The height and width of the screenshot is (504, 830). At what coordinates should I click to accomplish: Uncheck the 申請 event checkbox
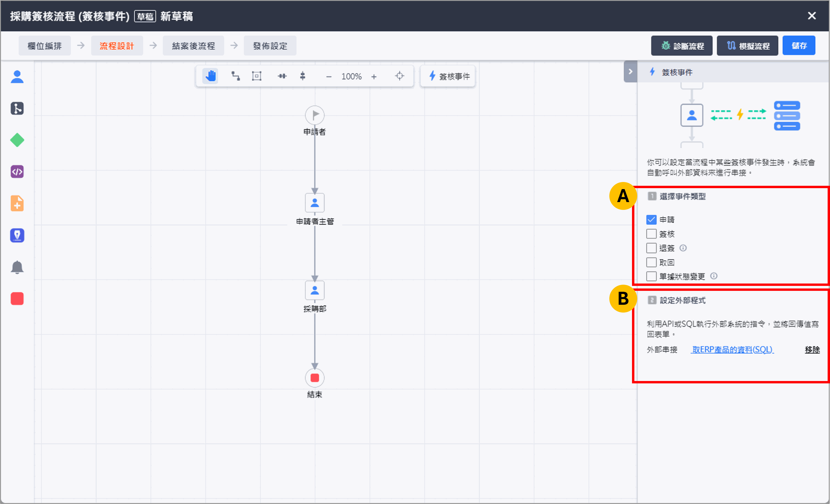[651, 220]
